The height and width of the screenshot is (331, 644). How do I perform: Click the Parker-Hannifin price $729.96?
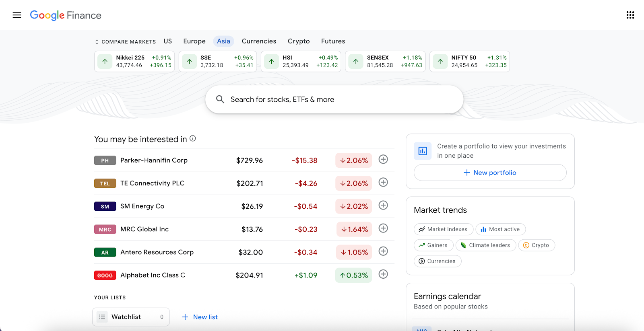[x=250, y=160]
